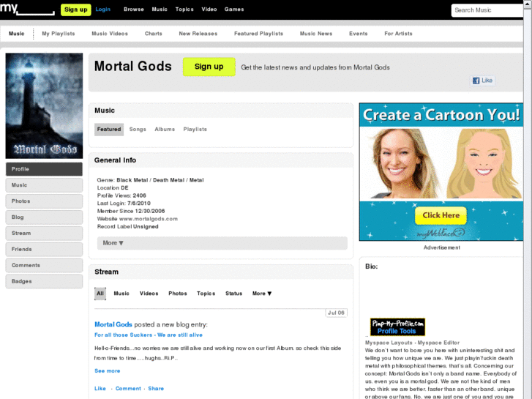This screenshot has width=532, height=399.
Task: Filter stream by Topics
Action: pyautogui.click(x=206, y=294)
